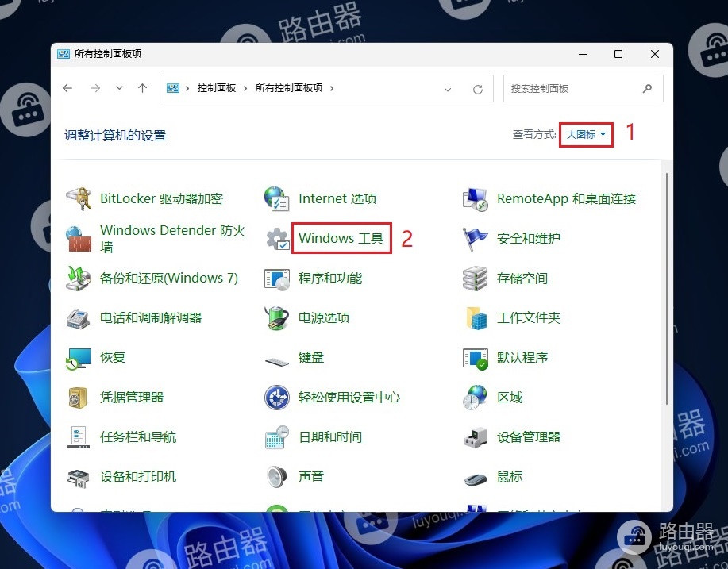Click the 默认程序 icon
This screenshot has width=728, height=569.
point(476,358)
